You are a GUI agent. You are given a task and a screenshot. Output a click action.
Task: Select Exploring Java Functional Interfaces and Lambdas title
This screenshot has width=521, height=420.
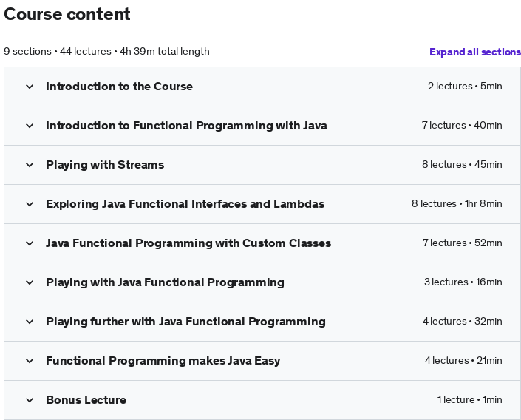pos(185,204)
